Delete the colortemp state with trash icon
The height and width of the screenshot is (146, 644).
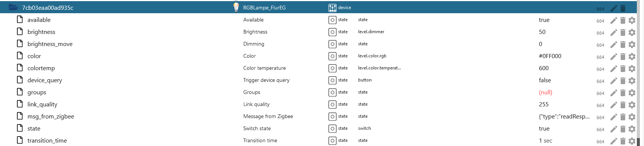point(623,69)
